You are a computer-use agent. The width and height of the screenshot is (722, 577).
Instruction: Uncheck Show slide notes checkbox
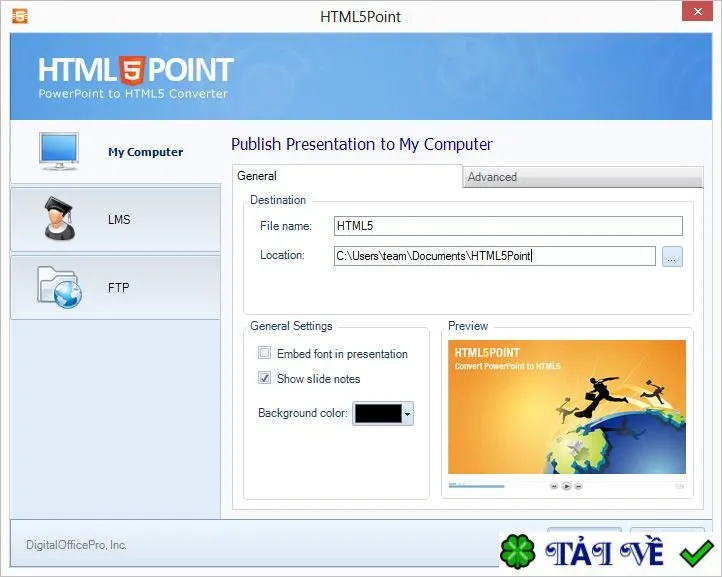click(264, 378)
